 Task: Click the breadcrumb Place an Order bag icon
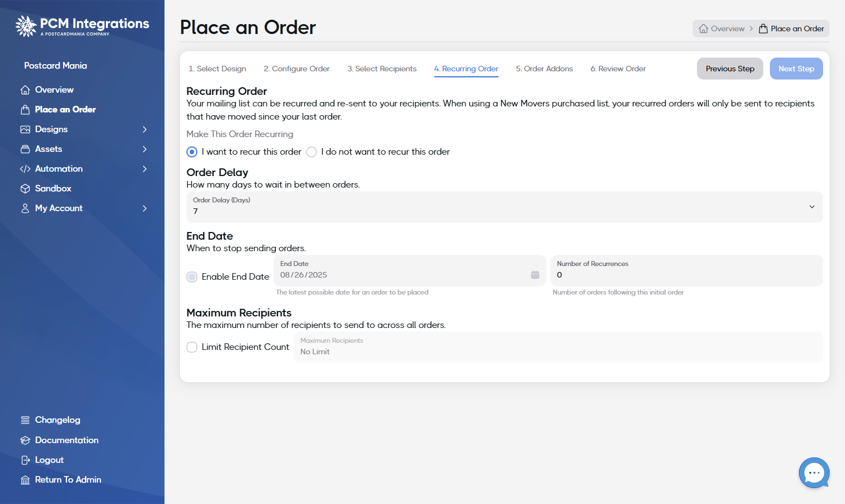[763, 29]
